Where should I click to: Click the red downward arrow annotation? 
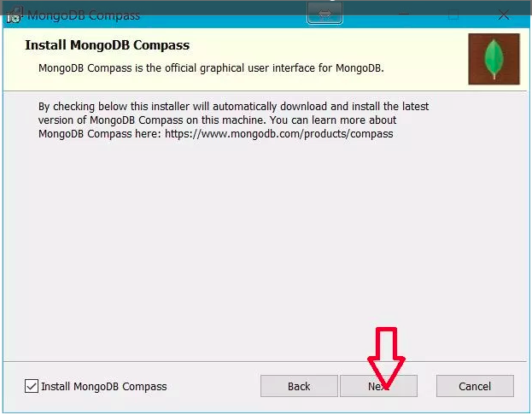pos(387,358)
